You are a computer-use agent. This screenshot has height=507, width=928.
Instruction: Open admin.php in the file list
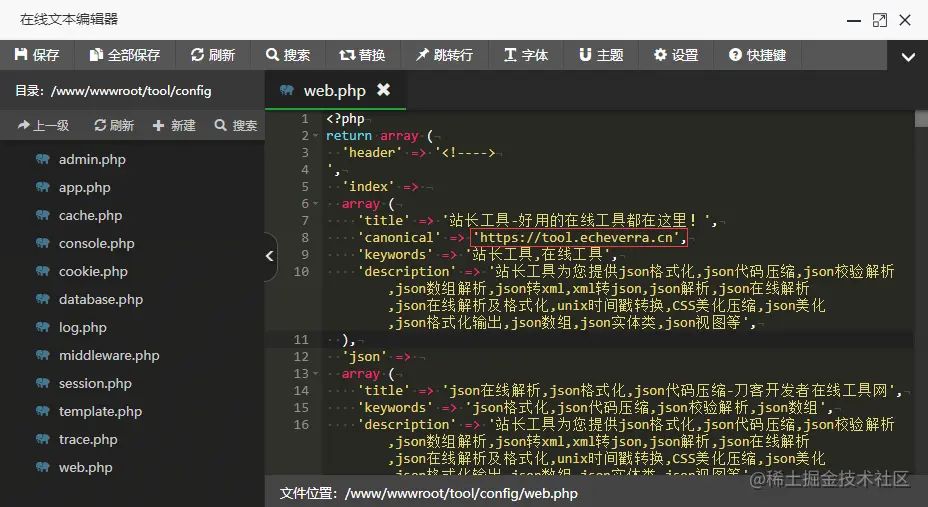click(x=92, y=159)
